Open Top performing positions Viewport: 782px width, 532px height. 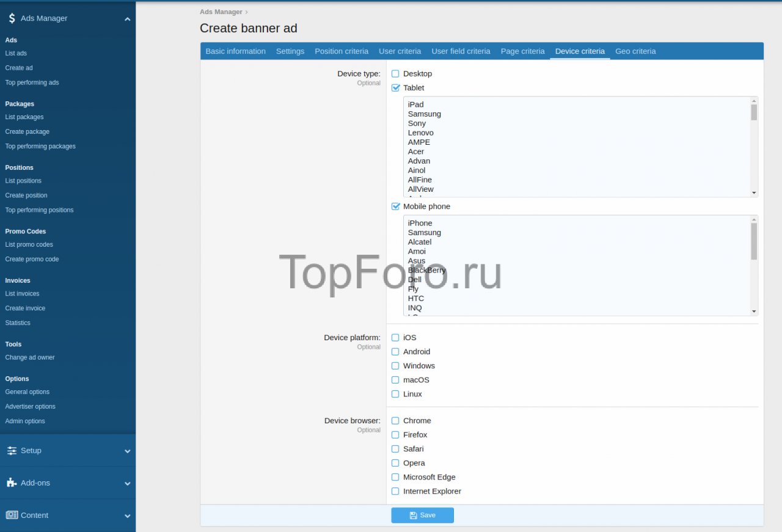click(x=39, y=210)
